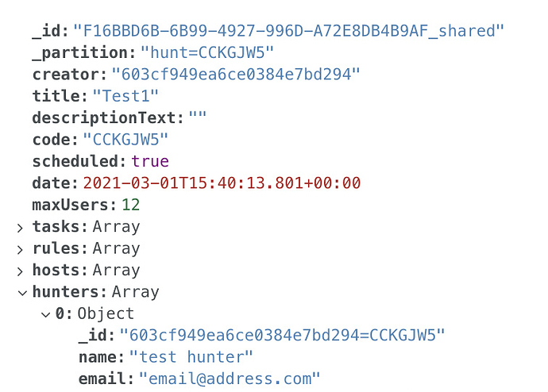Click the scheduled true value
Image resolution: width=548 pixels, height=392 pixels.
(x=150, y=162)
